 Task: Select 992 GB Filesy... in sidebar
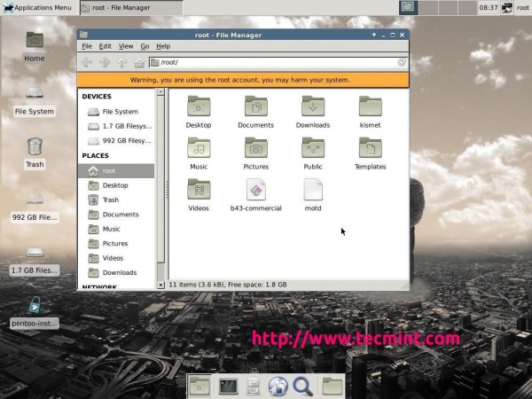116,141
